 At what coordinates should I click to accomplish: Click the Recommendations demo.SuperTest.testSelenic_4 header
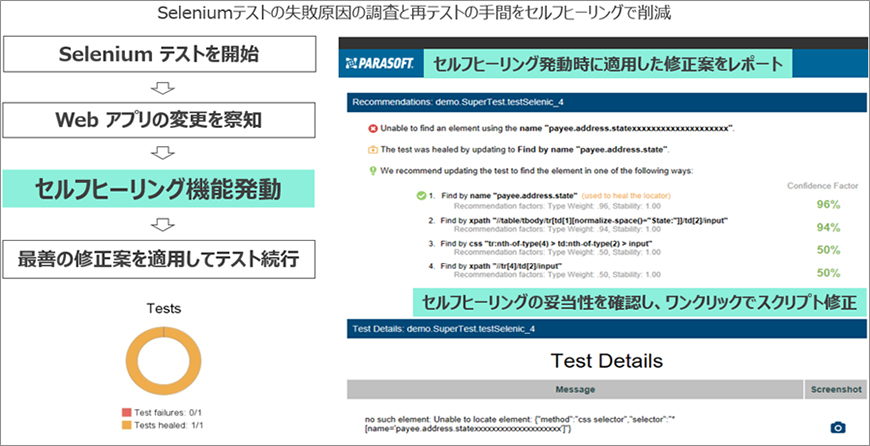(x=606, y=102)
